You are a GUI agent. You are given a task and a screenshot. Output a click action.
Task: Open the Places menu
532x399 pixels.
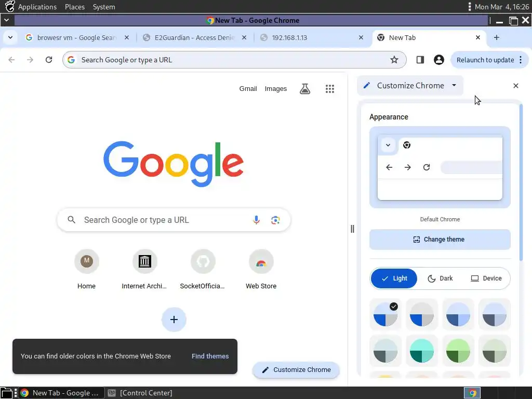(75, 7)
